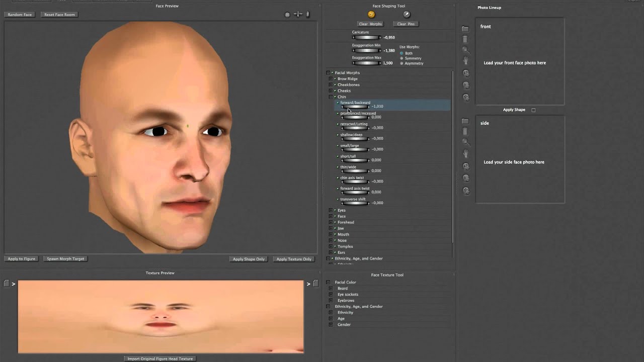Select magnifier icon beside front photo
Image resolution: width=644 pixels, height=362 pixels.
point(465,50)
